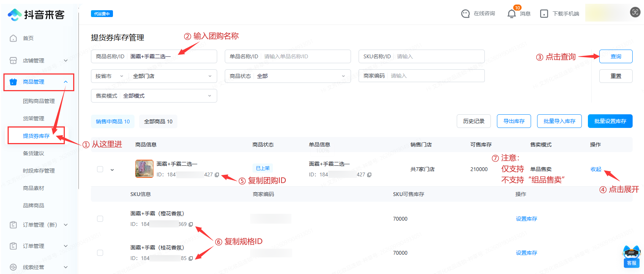
Task: Click the download mobile app icon
Action: tap(544, 14)
